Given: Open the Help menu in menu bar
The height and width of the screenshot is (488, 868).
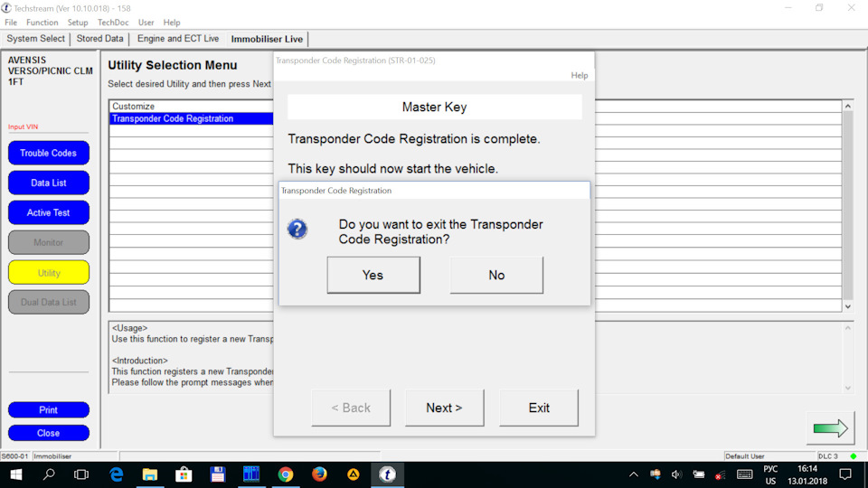Looking at the screenshot, I should (172, 23).
